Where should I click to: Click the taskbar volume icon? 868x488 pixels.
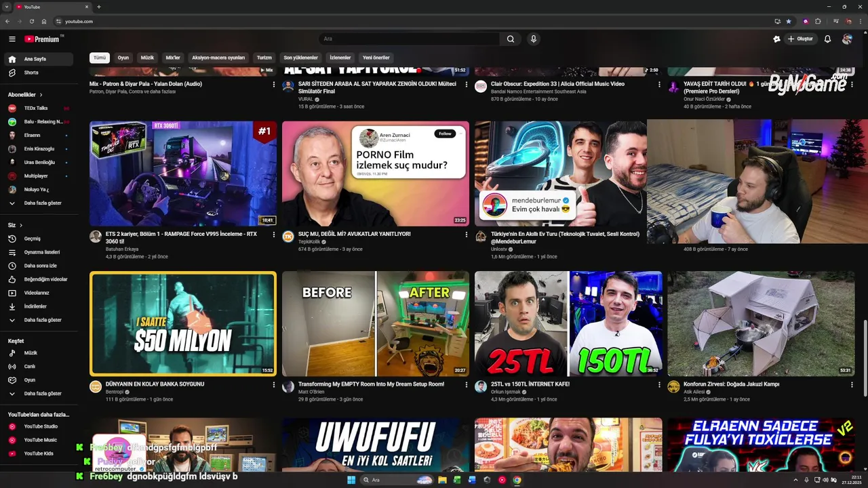point(824,480)
